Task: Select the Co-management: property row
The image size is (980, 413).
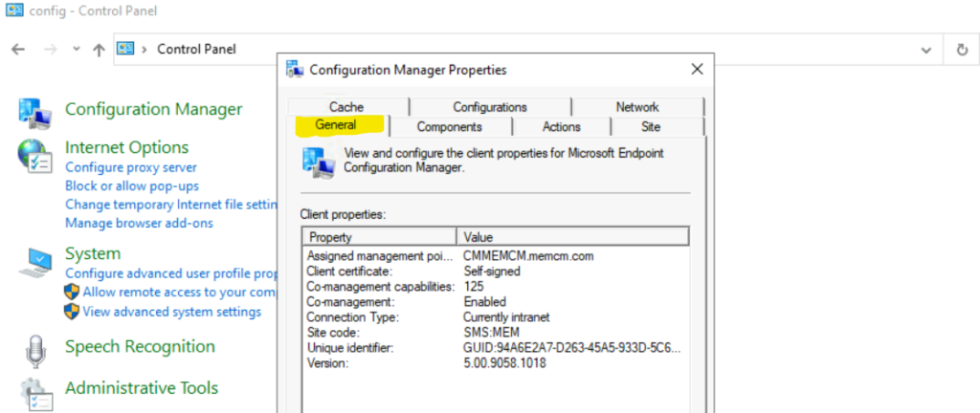Action: (496, 302)
